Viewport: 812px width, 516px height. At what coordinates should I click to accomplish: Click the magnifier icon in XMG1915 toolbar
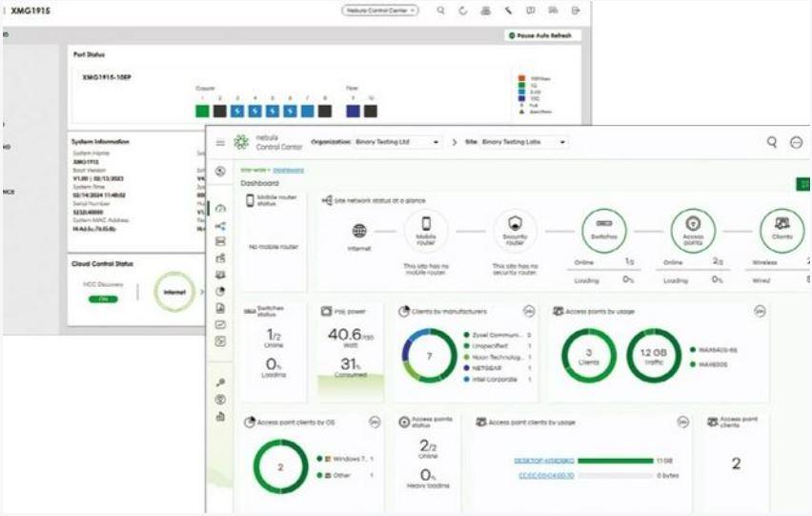pyautogui.click(x=440, y=10)
